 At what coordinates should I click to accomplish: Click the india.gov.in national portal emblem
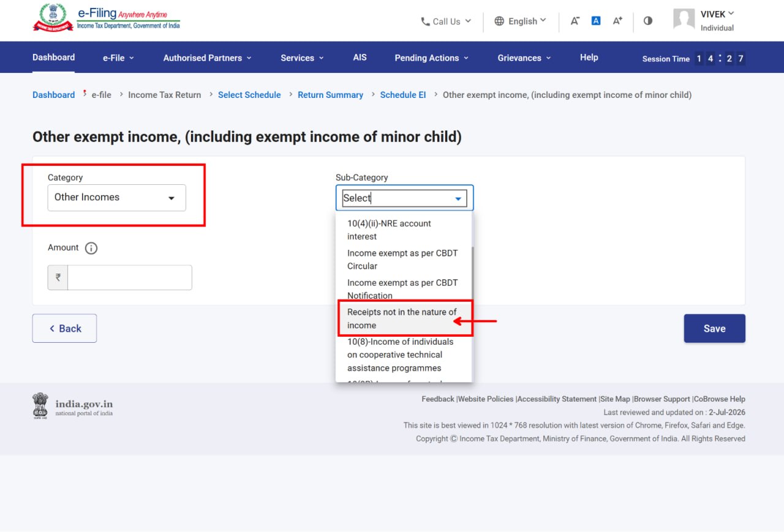[72, 406]
